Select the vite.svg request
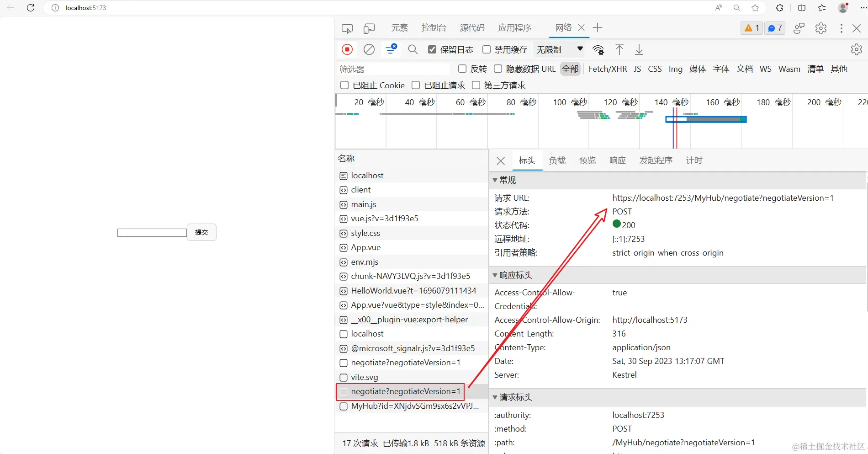 (x=412, y=377)
